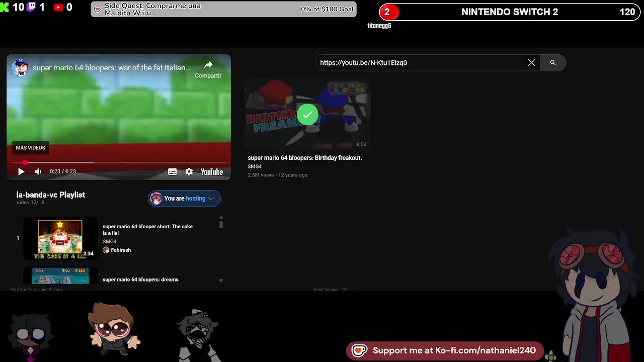
Task: Click SMG4 channel name under search result
Action: [255, 166]
